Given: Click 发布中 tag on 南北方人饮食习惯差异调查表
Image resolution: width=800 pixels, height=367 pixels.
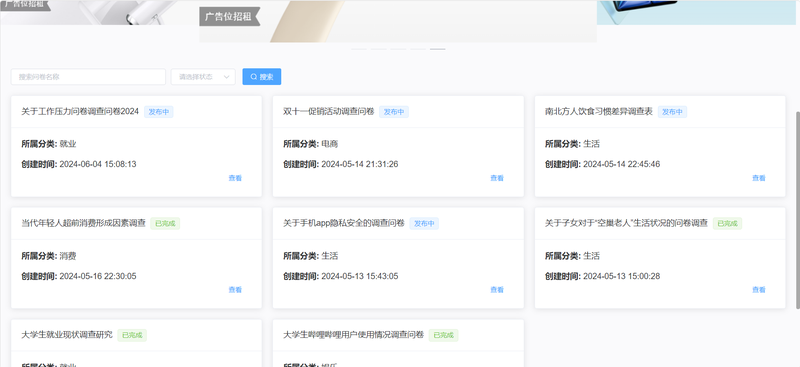Looking at the screenshot, I should pyautogui.click(x=672, y=112).
